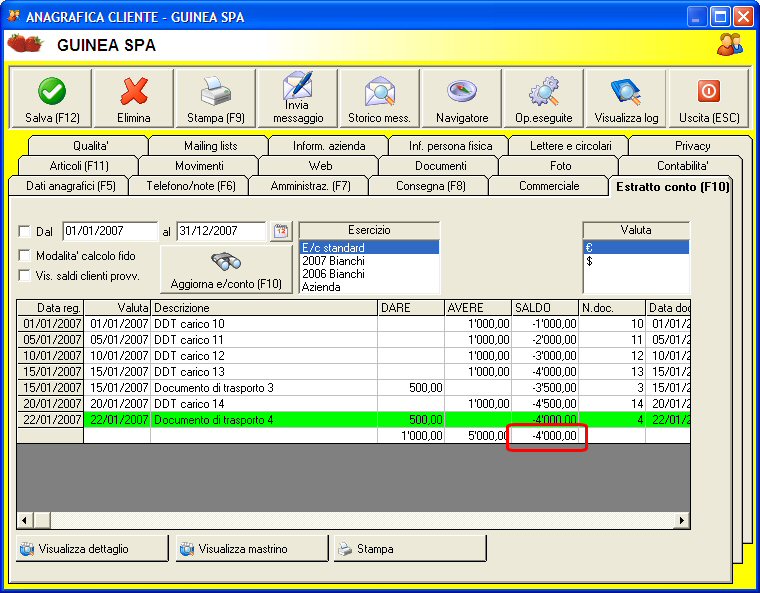Screen dimensions: 760x593
Task: Enable the Dal date range checkbox
Action: [24, 231]
